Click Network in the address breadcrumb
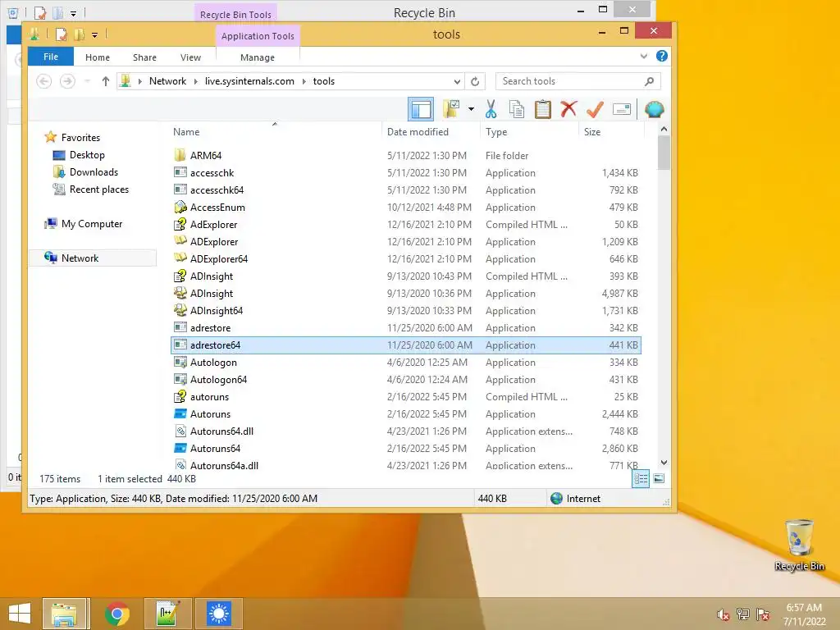840x630 pixels. pos(167,81)
